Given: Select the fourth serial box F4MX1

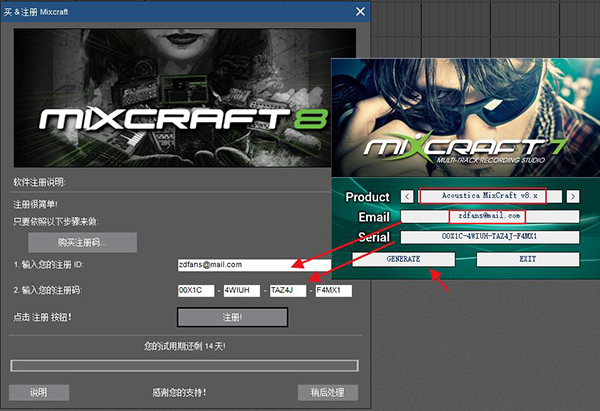Looking at the screenshot, I should (332, 290).
